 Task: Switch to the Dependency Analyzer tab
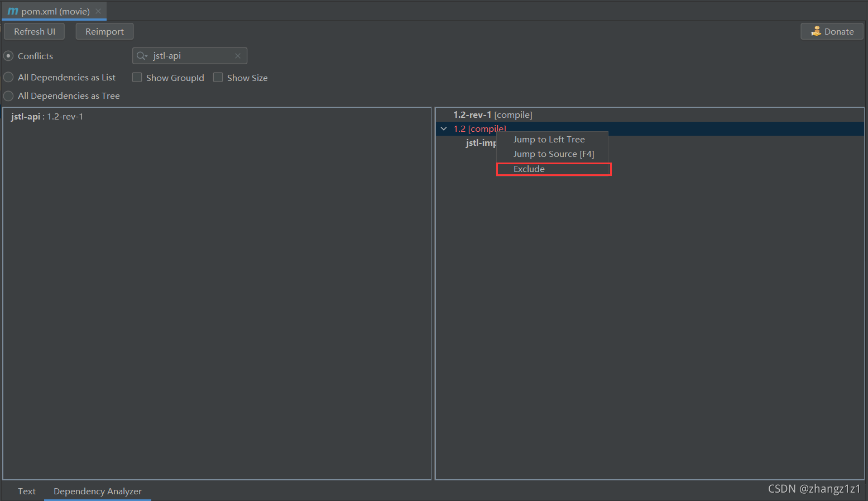click(x=98, y=492)
